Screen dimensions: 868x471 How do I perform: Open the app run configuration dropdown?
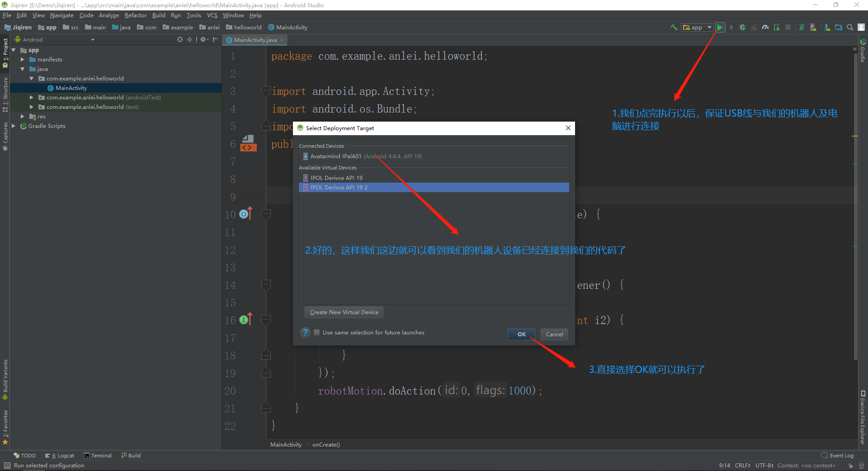[698, 28]
